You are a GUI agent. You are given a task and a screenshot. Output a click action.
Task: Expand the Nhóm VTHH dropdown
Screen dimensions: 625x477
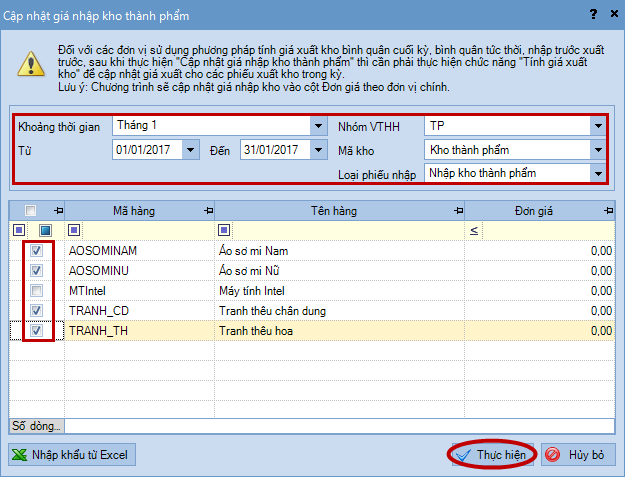tap(597, 126)
